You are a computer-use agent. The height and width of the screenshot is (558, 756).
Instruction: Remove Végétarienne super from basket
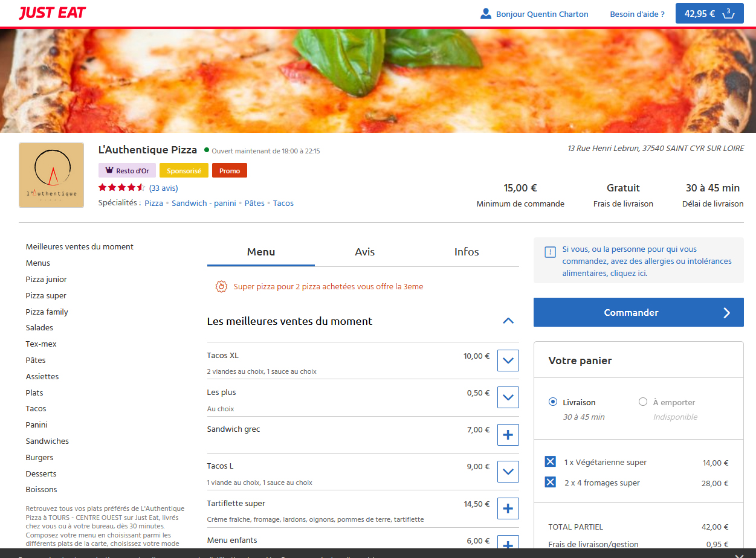pos(550,462)
